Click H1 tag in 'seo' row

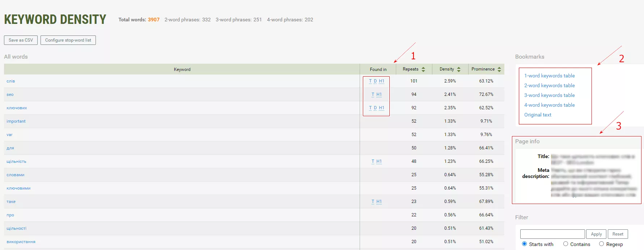point(379,94)
